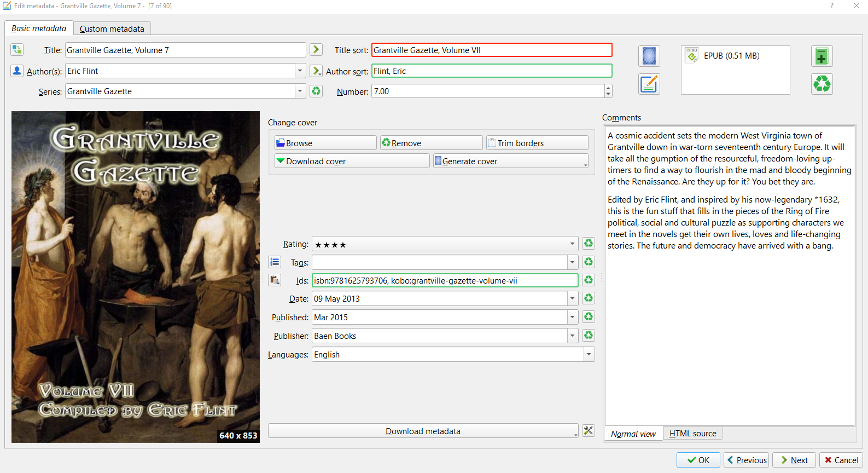Screen dimensions: 868x473
Task: Open the tag editor icon next to Tags
Action: tap(275, 262)
